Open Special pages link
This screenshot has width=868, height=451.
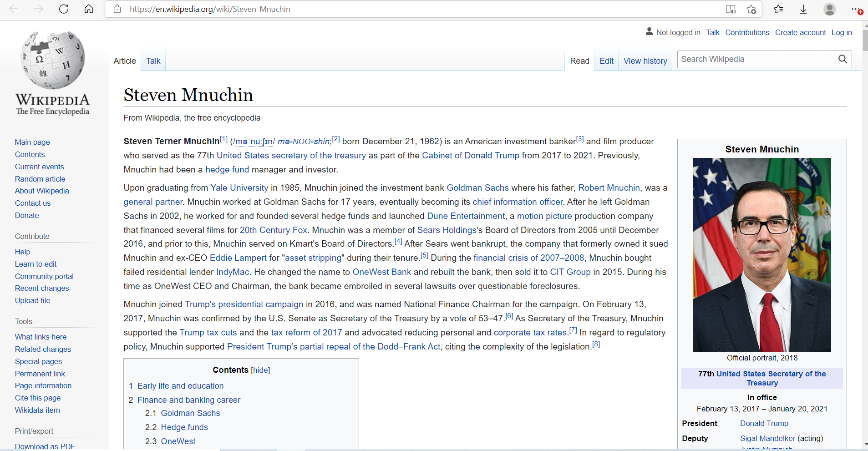(x=38, y=361)
